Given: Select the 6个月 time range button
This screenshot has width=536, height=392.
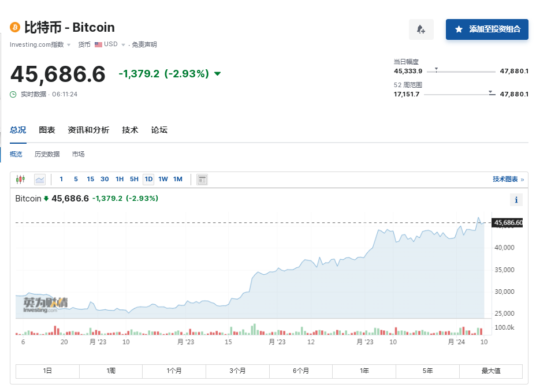Looking at the screenshot, I should [x=301, y=371].
